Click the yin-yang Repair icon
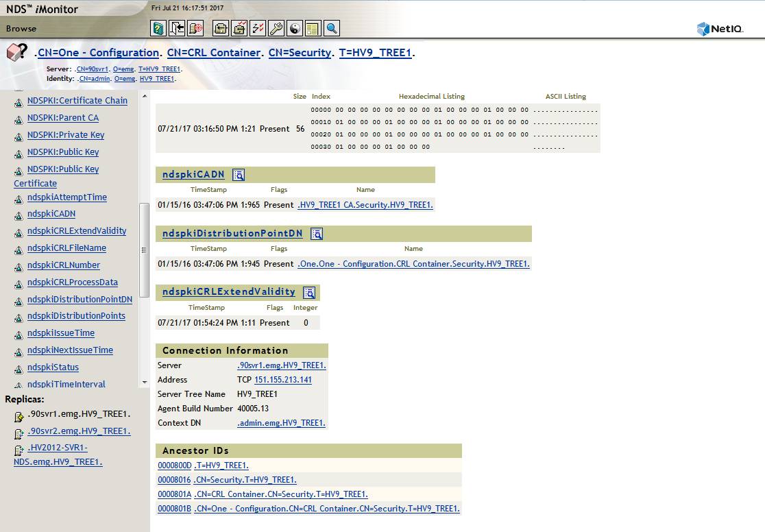 pyautogui.click(x=295, y=28)
